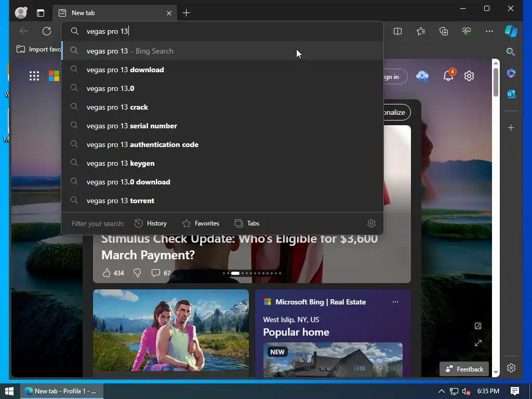Viewport: 532px width, 399px height.
Task: Jump to the active carousel indicator
Action: point(235,273)
